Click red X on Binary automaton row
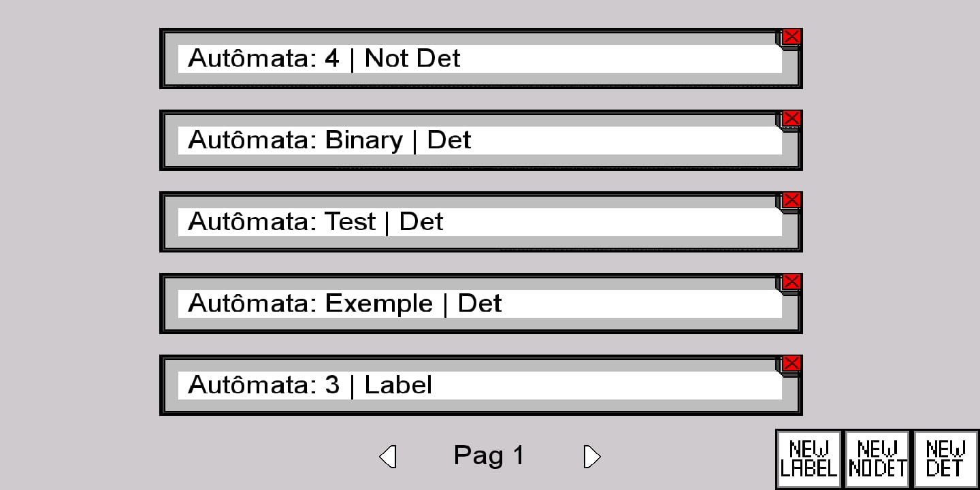This screenshot has height=490, width=980. pyautogui.click(x=791, y=118)
